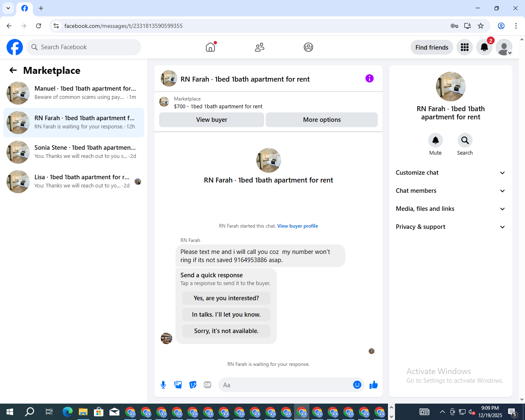View site information icon in address bar
This screenshot has width=525, height=420.
click(x=56, y=26)
